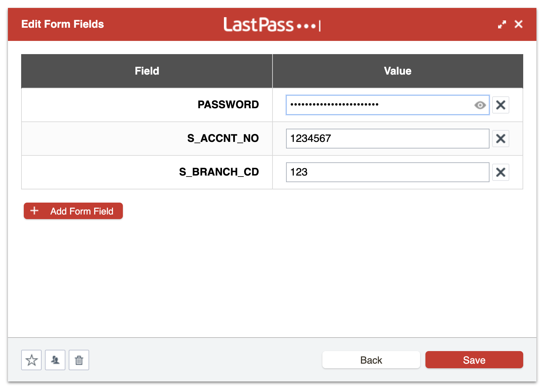Remove the PASSWORD form field row

tap(500, 105)
